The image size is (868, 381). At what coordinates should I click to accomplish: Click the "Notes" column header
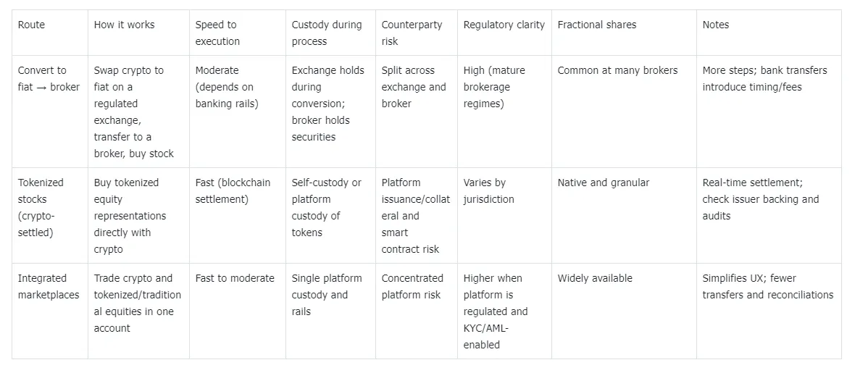click(x=716, y=25)
